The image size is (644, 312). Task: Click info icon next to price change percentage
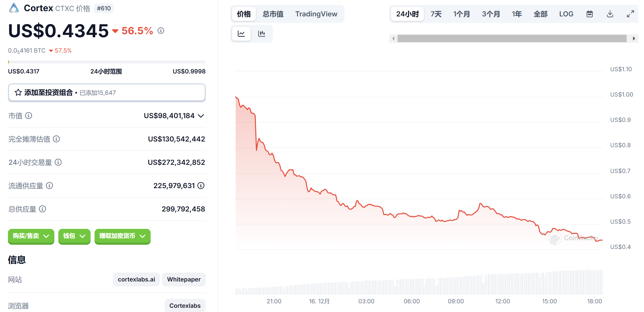[161, 31]
